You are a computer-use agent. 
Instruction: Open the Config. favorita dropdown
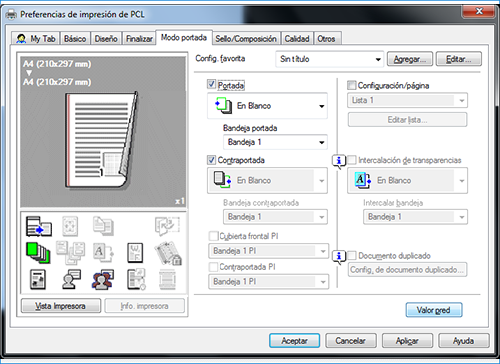pyautogui.click(x=329, y=59)
